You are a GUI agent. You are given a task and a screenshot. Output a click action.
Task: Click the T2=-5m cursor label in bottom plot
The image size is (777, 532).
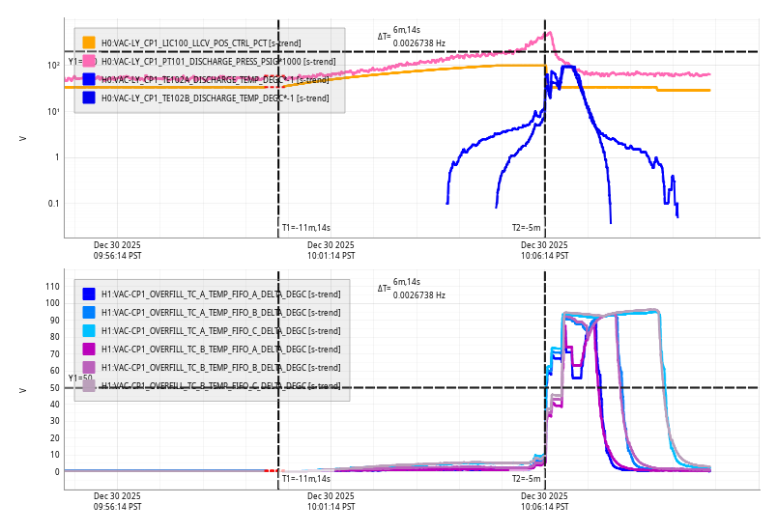[x=526, y=479]
